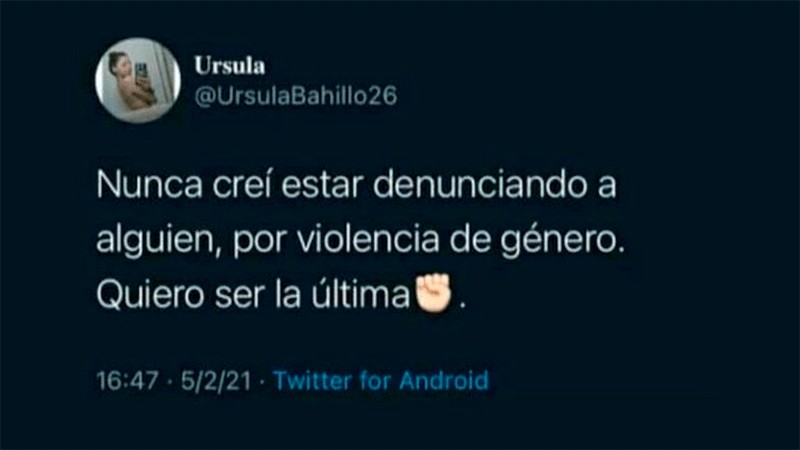Click the word creí in the tweet
Image resolution: width=800 pixels, height=450 pixels.
point(242,185)
